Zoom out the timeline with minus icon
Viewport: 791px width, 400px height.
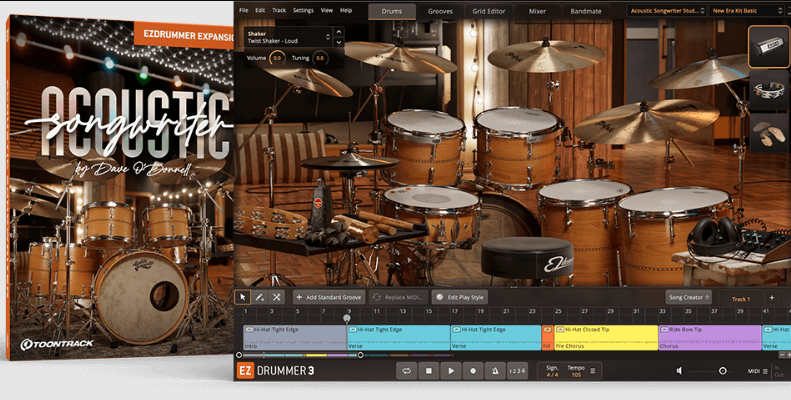pyautogui.click(x=781, y=355)
